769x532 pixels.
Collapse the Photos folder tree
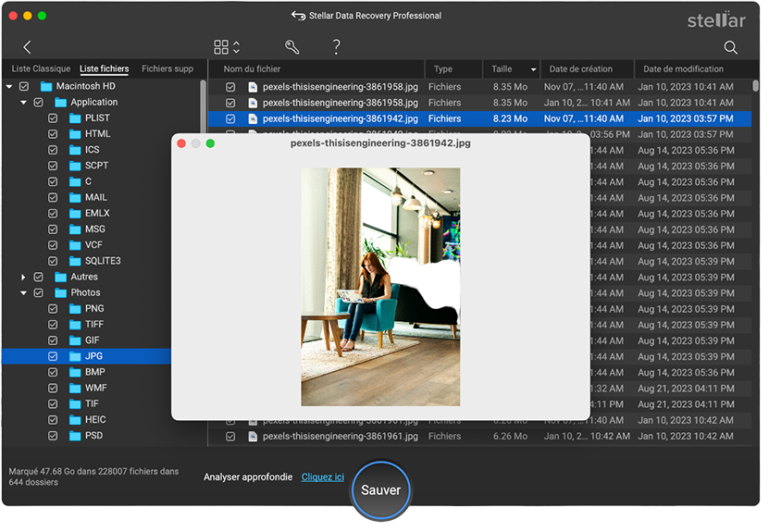[x=23, y=293]
